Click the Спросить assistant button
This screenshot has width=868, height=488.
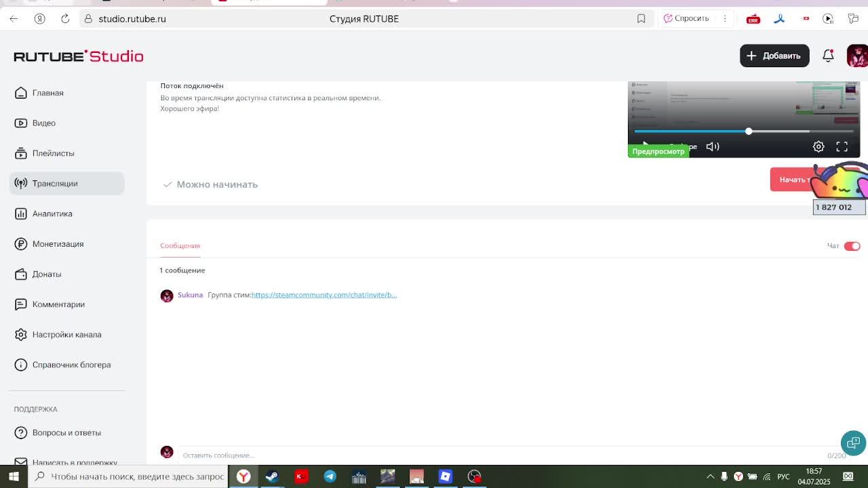point(686,18)
